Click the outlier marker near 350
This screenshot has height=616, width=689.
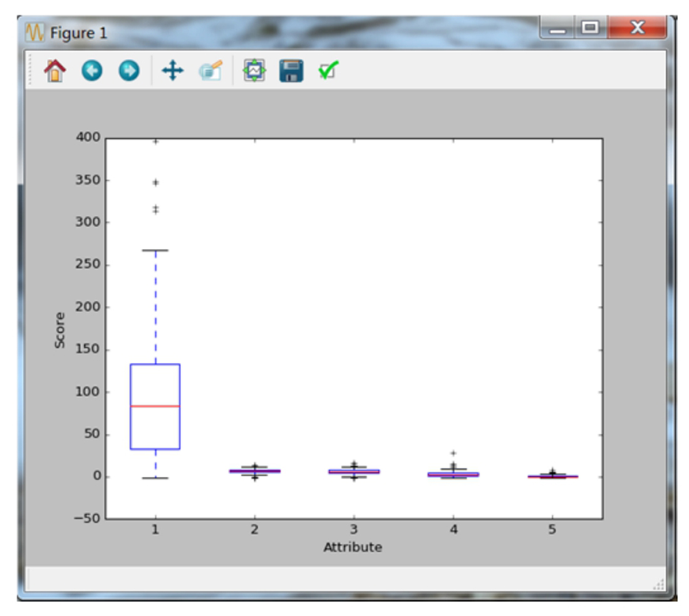[x=155, y=182]
